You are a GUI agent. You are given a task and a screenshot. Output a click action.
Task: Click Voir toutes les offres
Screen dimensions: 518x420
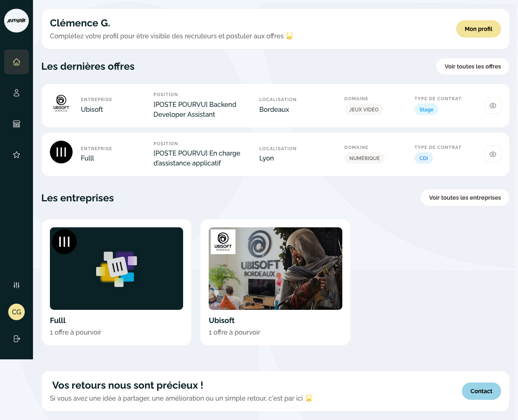tap(473, 66)
